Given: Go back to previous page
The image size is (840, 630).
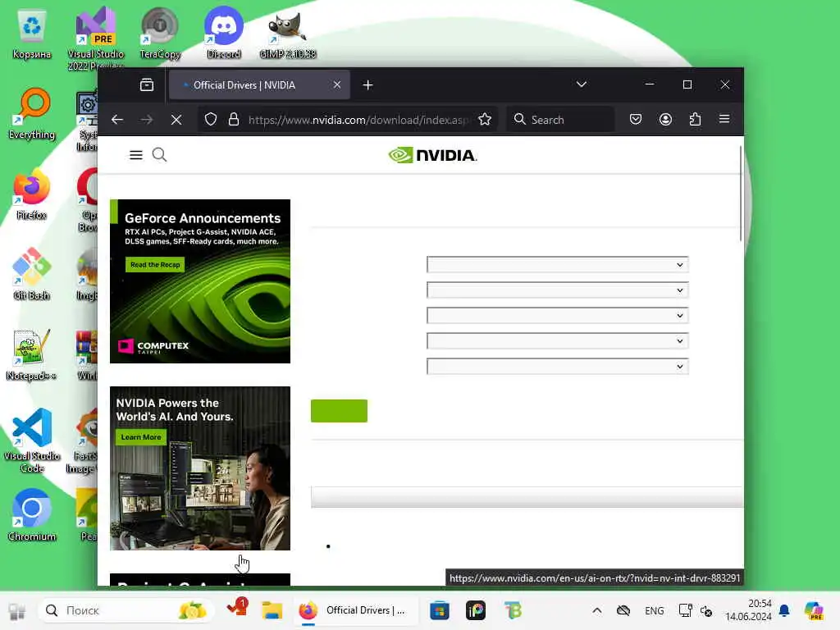Looking at the screenshot, I should coord(117,120).
